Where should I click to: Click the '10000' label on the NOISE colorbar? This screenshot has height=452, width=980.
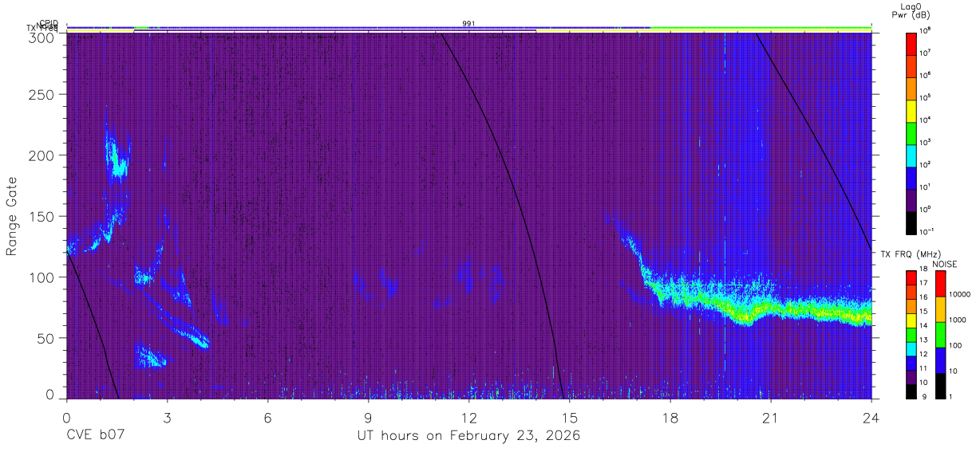click(959, 295)
